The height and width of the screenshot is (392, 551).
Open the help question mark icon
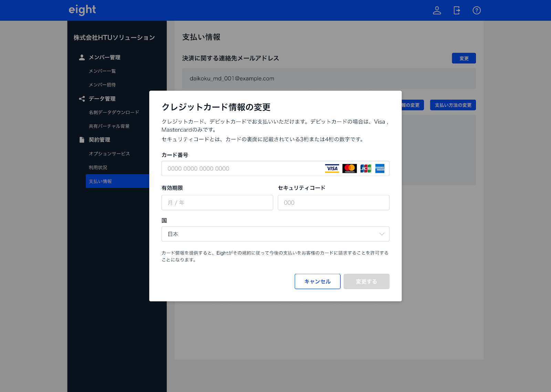click(477, 10)
